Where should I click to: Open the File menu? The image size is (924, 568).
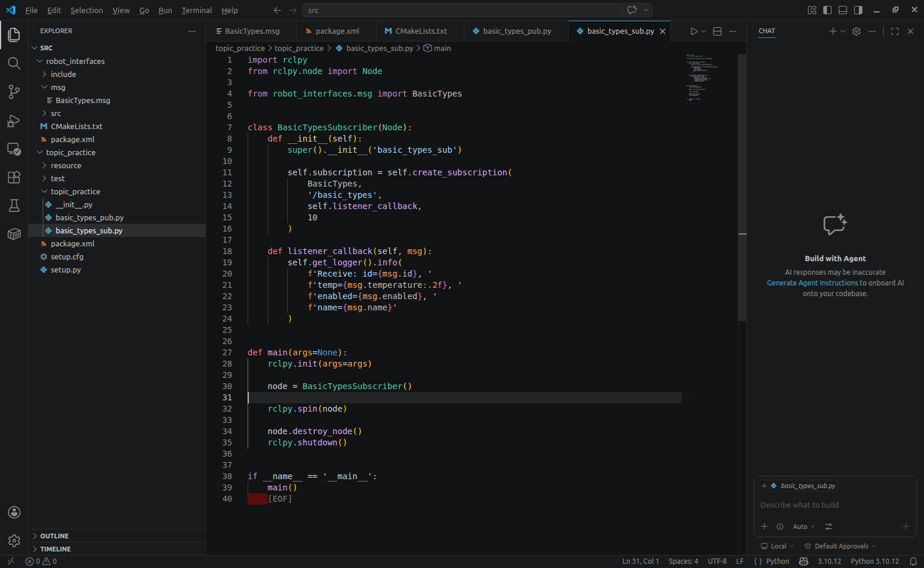click(x=31, y=10)
